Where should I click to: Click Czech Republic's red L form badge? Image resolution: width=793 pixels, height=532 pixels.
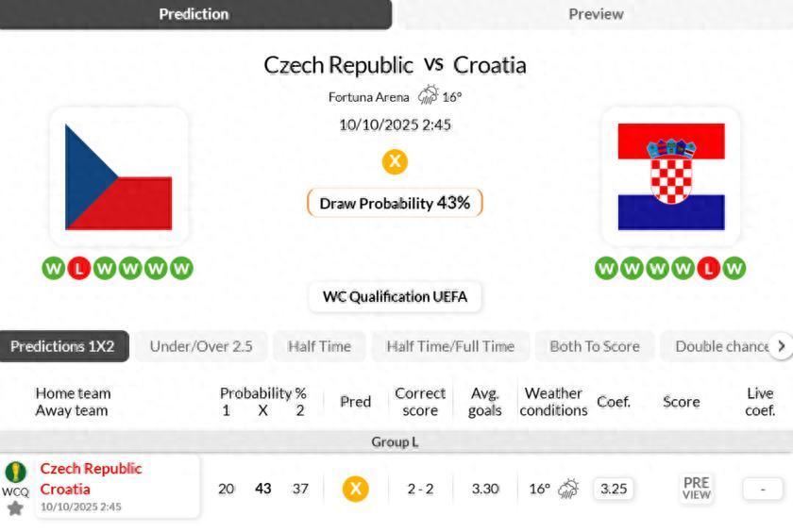click(x=79, y=269)
